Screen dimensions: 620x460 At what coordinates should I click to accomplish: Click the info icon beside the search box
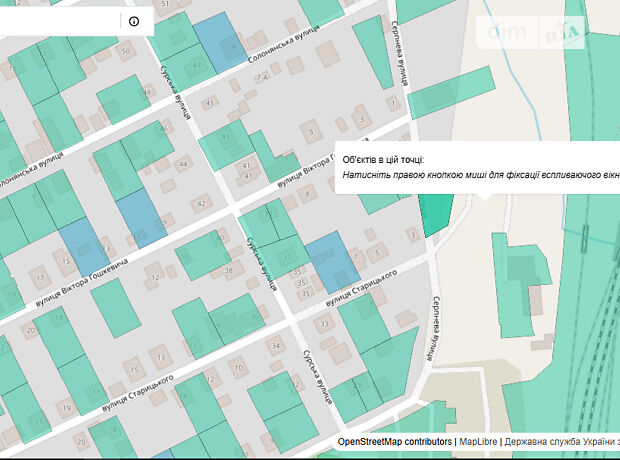pyautogui.click(x=133, y=21)
